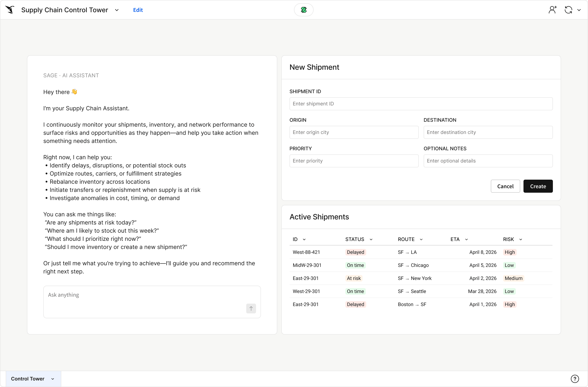Open the Control Tower tab dropdown arrow

point(53,379)
